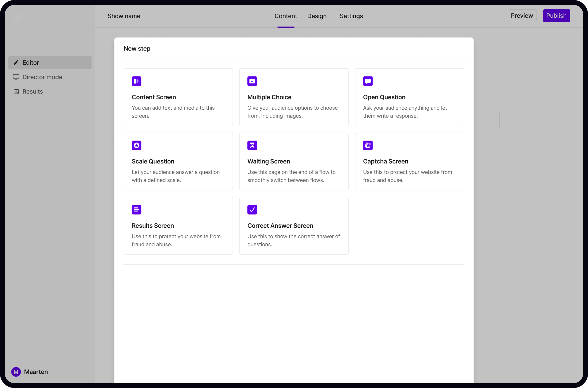The image size is (588, 388).
Task: Open Results in the sidebar
Action: pyautogui.click(x=32, y=91)
